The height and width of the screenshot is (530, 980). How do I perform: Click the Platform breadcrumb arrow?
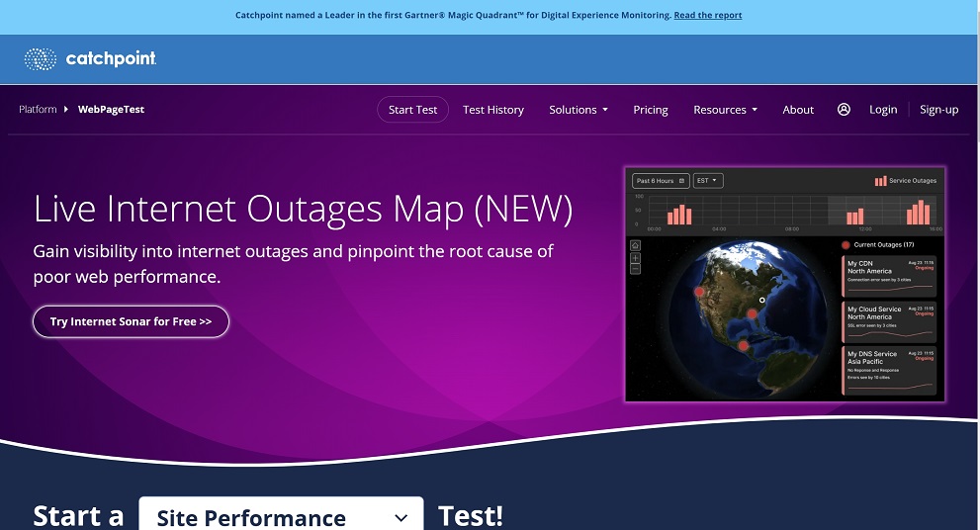click(x=65, y=110)
